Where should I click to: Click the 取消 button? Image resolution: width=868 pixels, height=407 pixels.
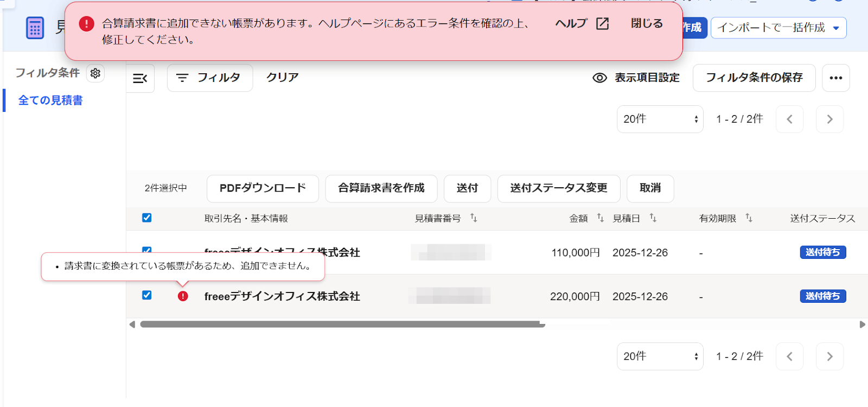click(650, 188)
